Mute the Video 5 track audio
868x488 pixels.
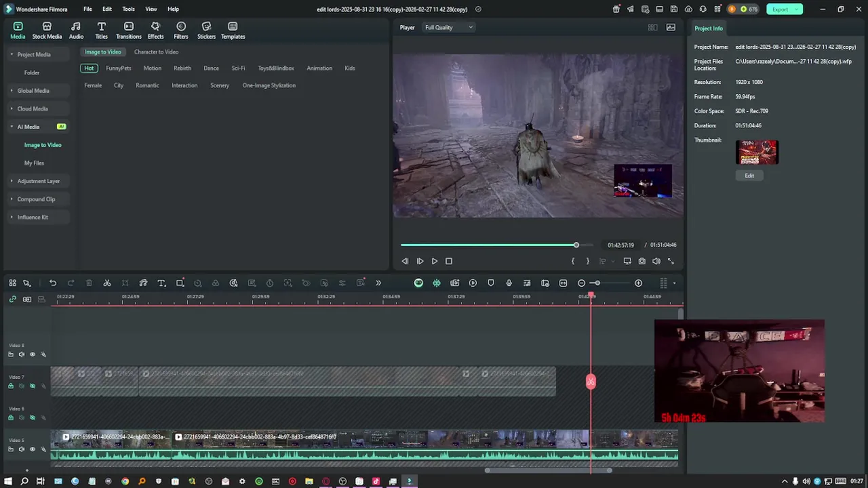click(22, 449)
